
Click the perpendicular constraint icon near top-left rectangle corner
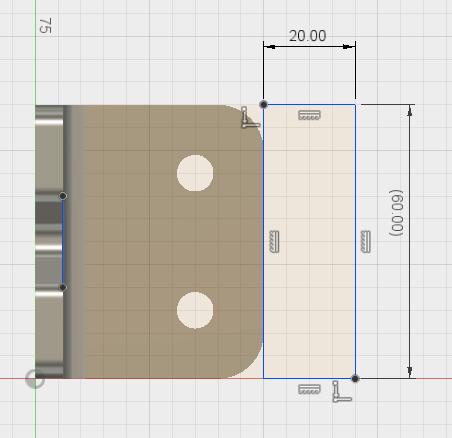point(250,117)
